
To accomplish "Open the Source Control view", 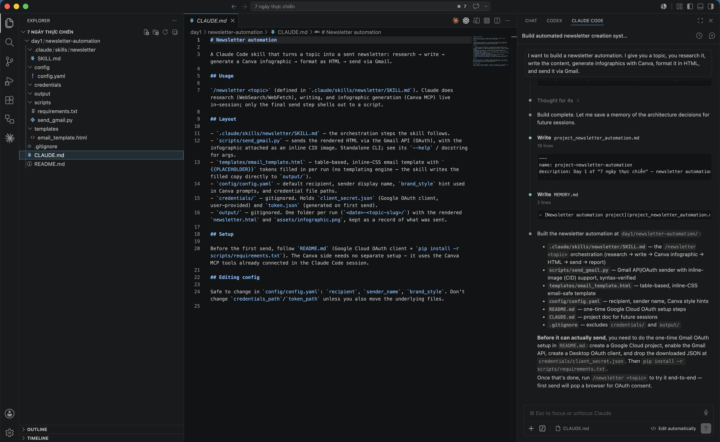I will (9, 62).
